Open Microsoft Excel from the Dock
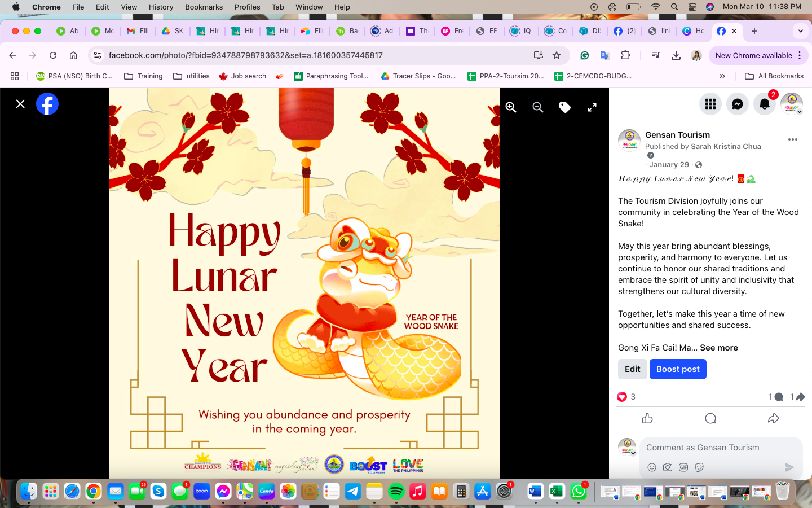Screen dimensions: 812x508 (x=557, y=492)
